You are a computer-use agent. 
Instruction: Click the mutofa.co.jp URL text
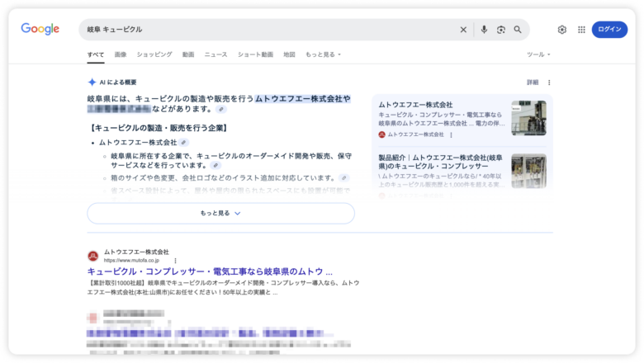pos(131,261)
